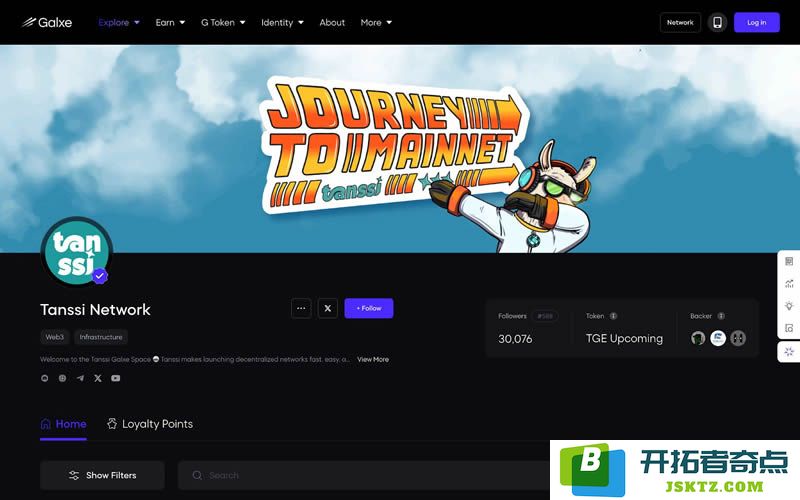The width and height of the screenshot is (800, 500).
Task: Click the verified badge on Tanssi avatar
Action: (x=99, y=276)
